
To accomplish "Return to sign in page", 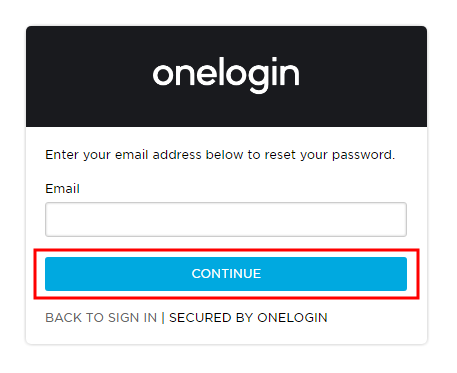I will [101, 318].
